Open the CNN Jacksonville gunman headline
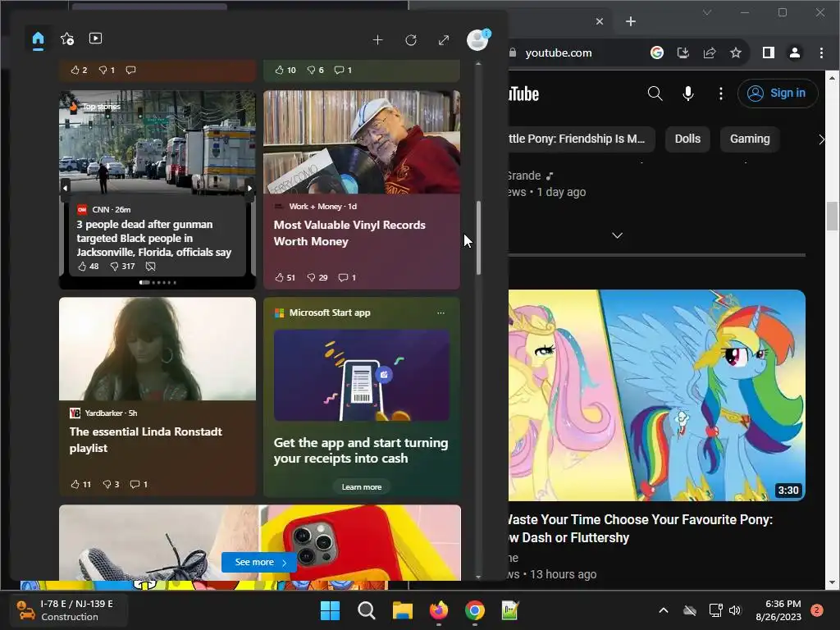The height and width of the screenshot is (630, 840). coord(153,239)
